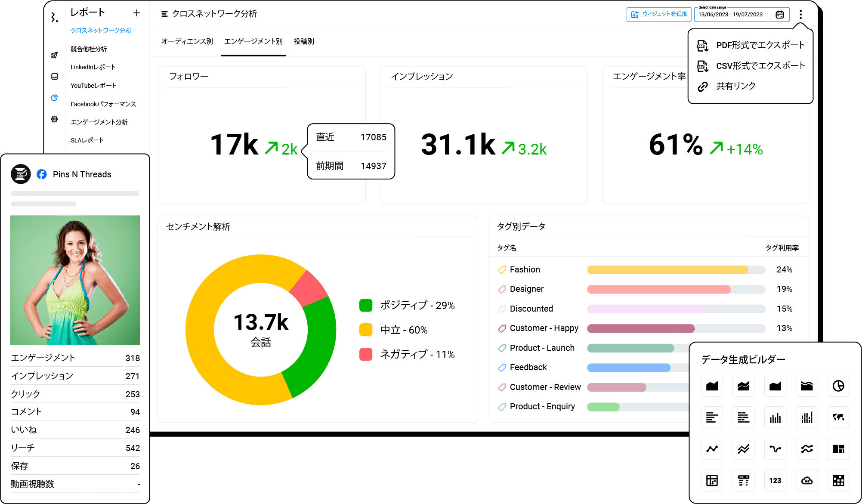Click the settings gear in sidebar
The image size is (862, 504).
(x=54, y=119)
